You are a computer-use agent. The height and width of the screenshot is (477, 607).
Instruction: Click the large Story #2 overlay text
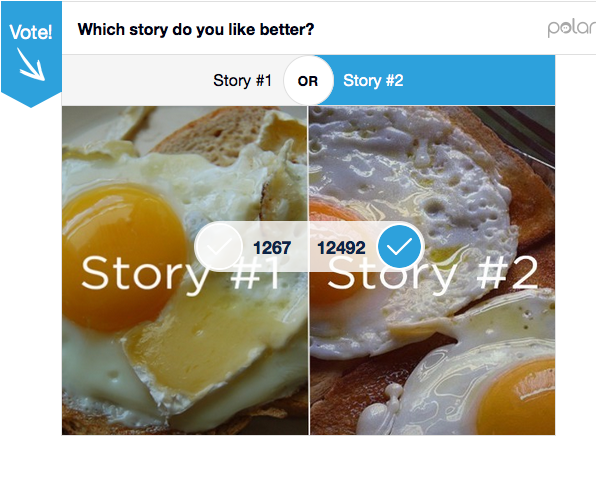[432, 274]
